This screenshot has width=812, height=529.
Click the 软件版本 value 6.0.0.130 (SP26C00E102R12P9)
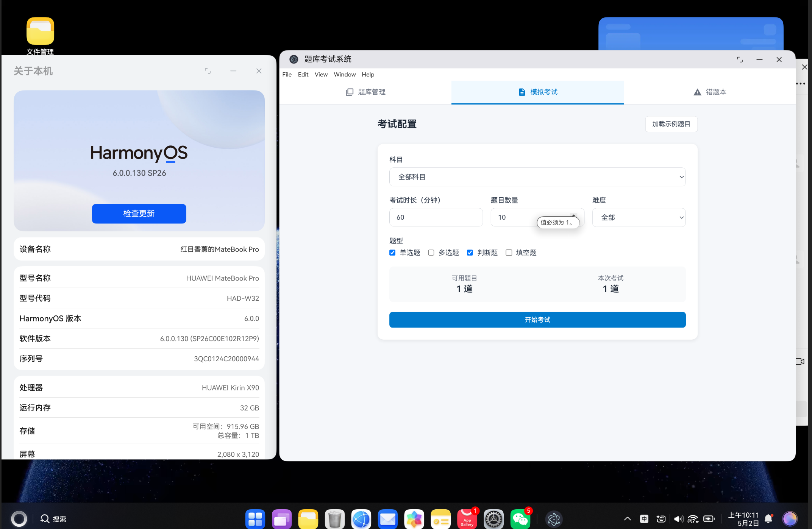(x=209, y=339)
